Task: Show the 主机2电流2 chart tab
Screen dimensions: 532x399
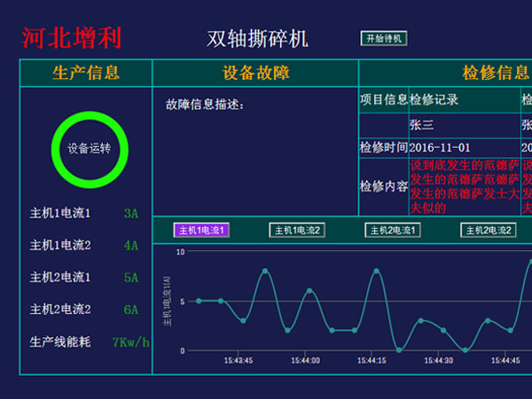Action: [488, 231]
